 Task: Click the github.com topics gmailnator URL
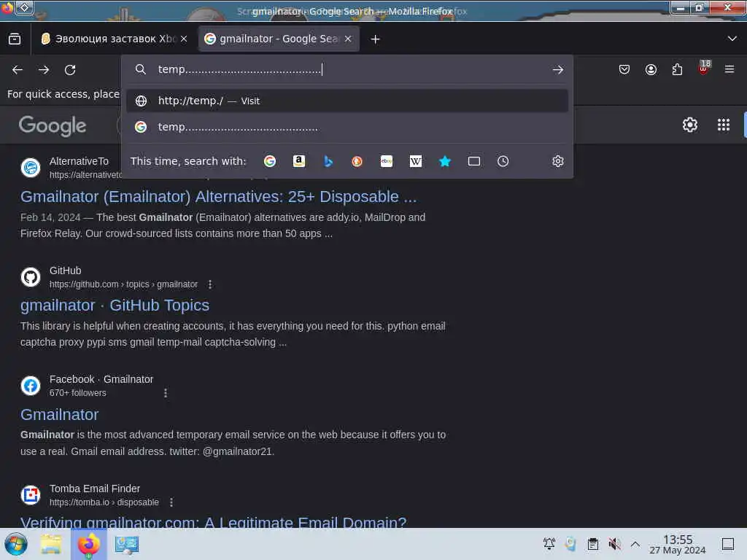123,284
